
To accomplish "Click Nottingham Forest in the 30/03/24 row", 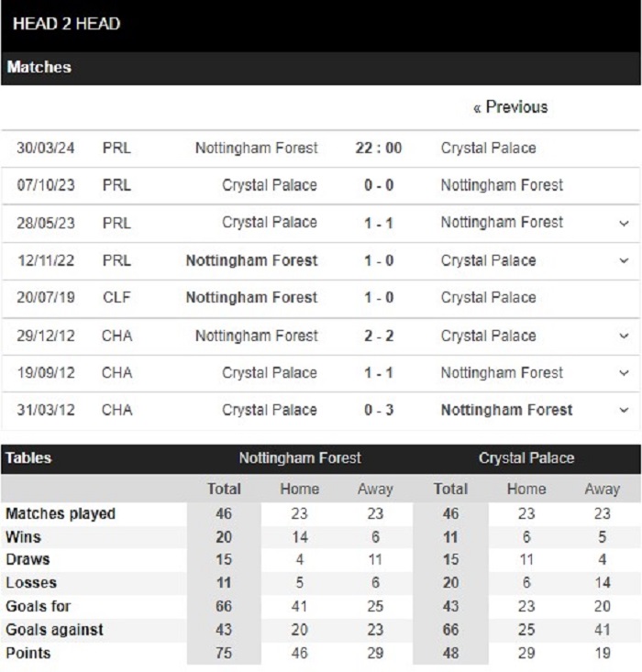I will (x=257, y=149).
